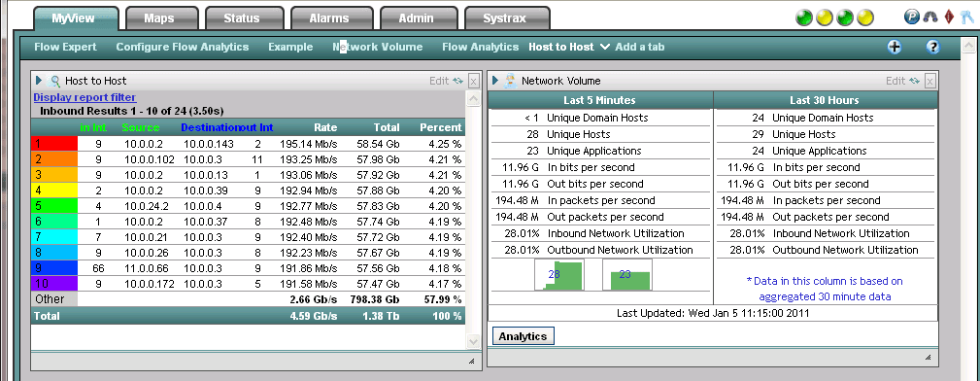Sort by the Rate column header
This screenshot has height=381, width=980.
point(325,127)
